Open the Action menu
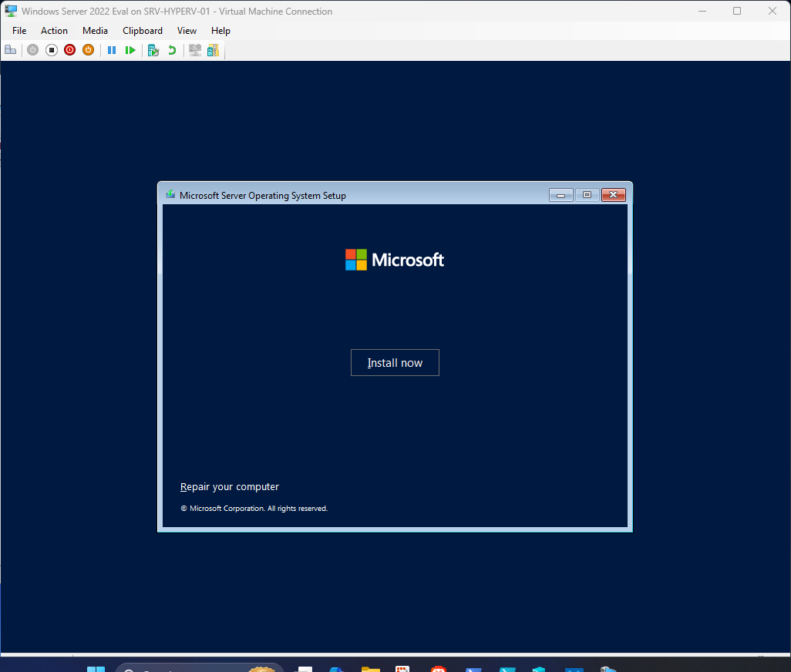The height and width of the screenshot is (672, 791). tap(54, 30)
